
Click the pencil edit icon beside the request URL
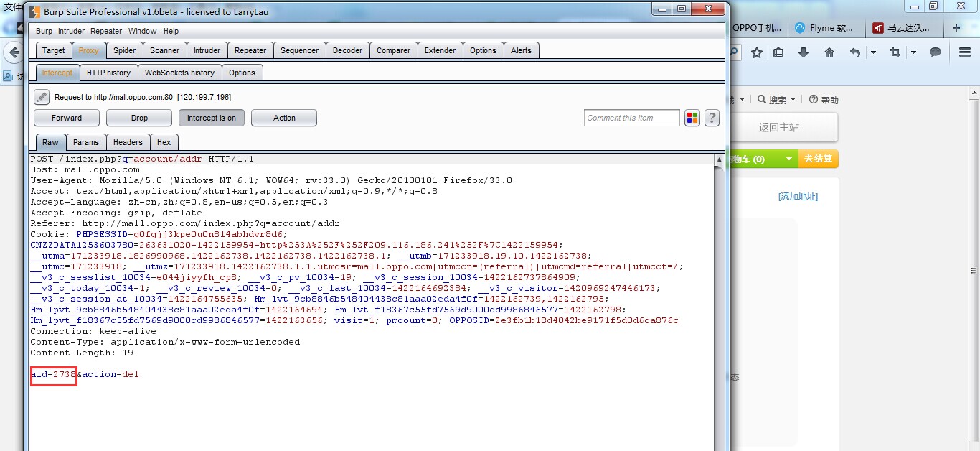point(42,97)
